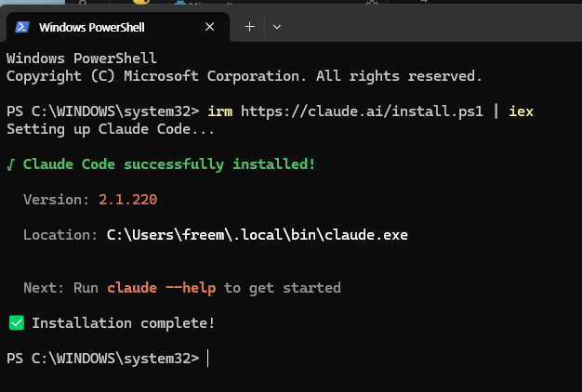Click the orange claude --help command text
582x392 pixels.
coord(162,288)
